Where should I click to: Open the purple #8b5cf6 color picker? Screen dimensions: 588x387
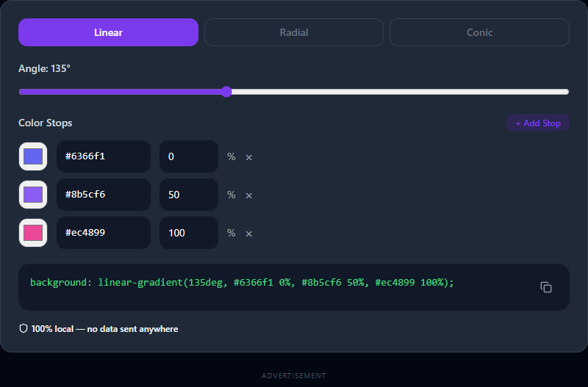[33, 195]
